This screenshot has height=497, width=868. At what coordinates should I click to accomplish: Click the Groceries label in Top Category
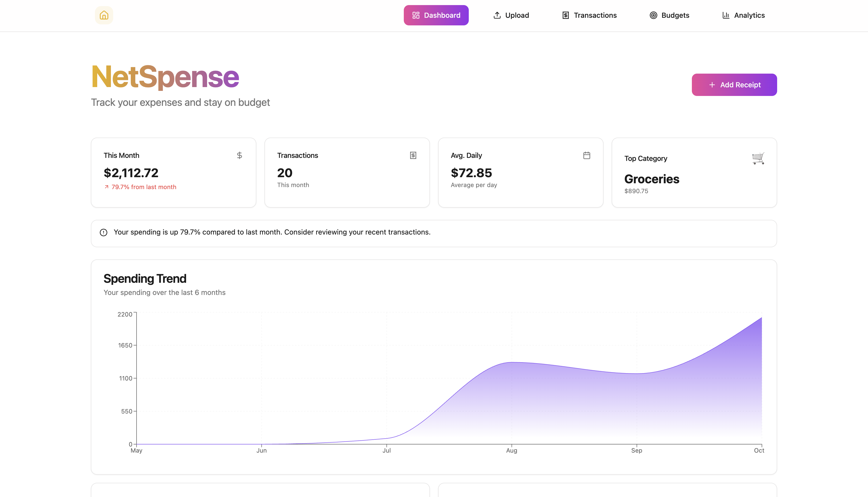[651, 179]
